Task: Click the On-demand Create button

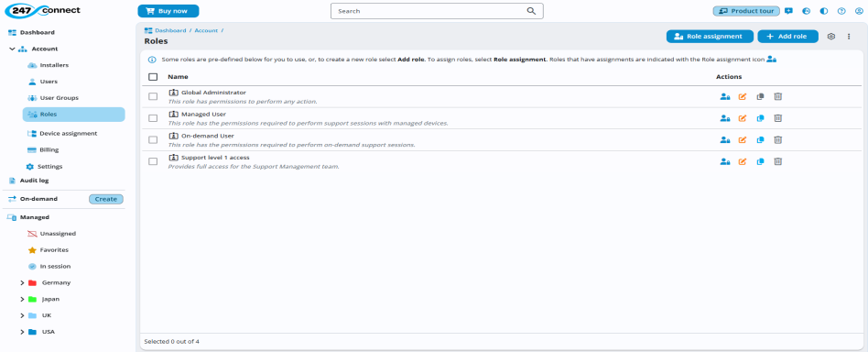Action: [105, 199]
